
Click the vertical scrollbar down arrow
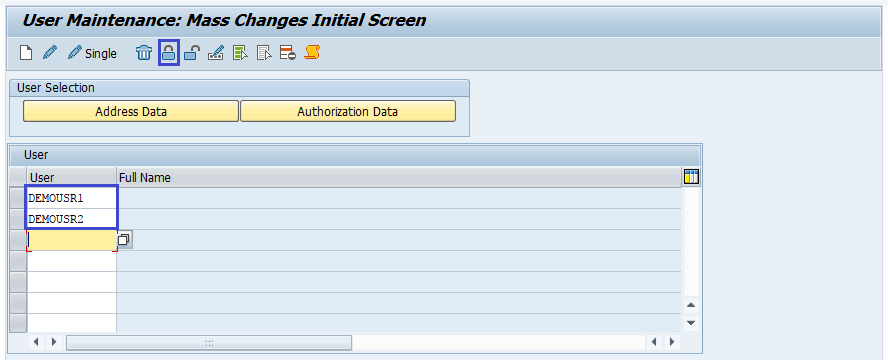[x=690, y=323]
